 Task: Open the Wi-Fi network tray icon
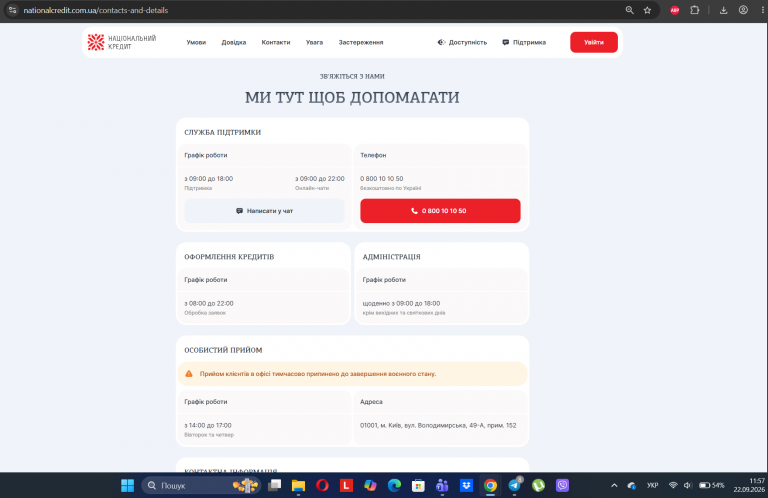673,485
